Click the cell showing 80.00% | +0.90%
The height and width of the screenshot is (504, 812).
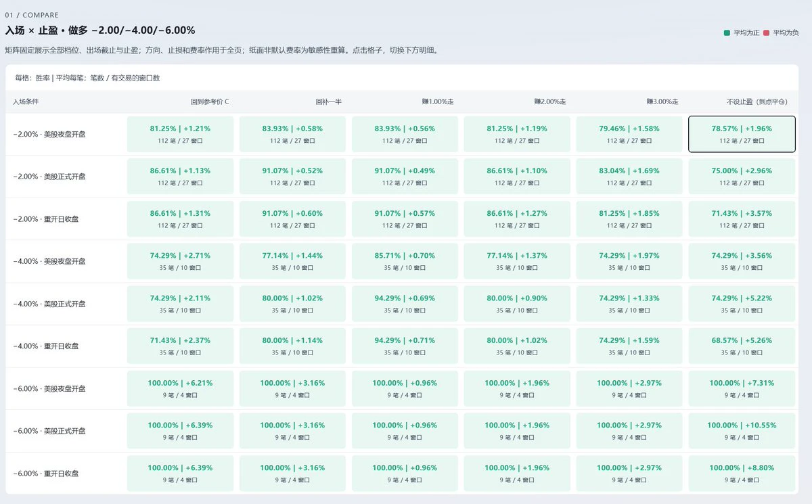point(517,304)
